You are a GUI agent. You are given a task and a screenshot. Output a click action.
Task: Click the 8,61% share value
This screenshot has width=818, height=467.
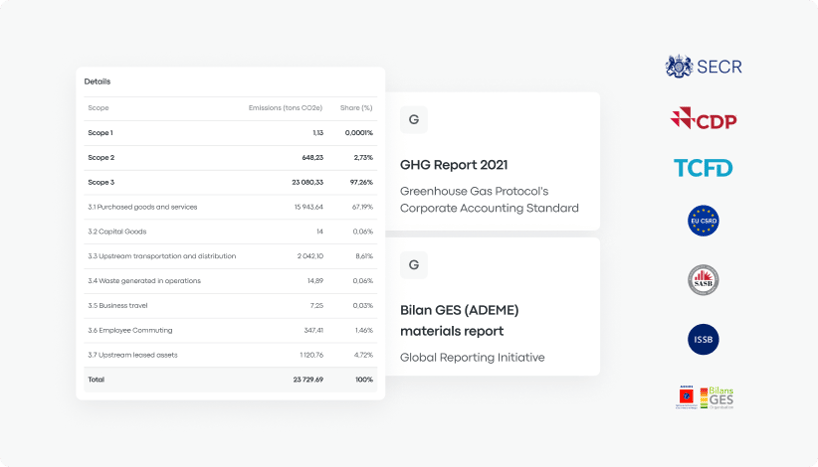(364, 256)
